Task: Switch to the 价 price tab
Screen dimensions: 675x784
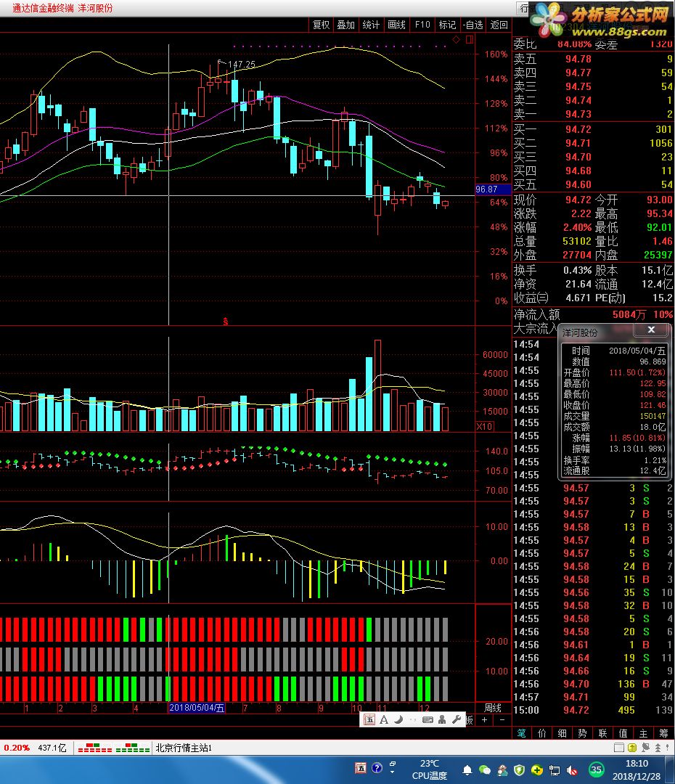Action: point(542,733)
